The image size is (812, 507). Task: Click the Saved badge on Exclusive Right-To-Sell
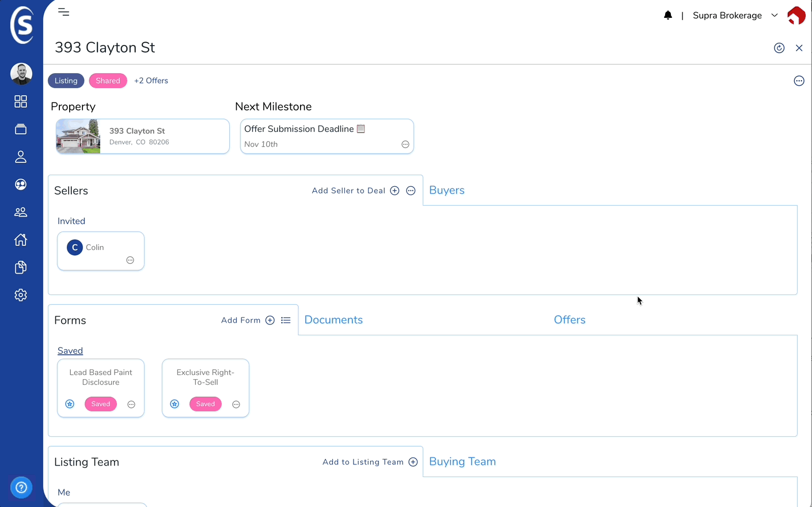pos(206,404)
